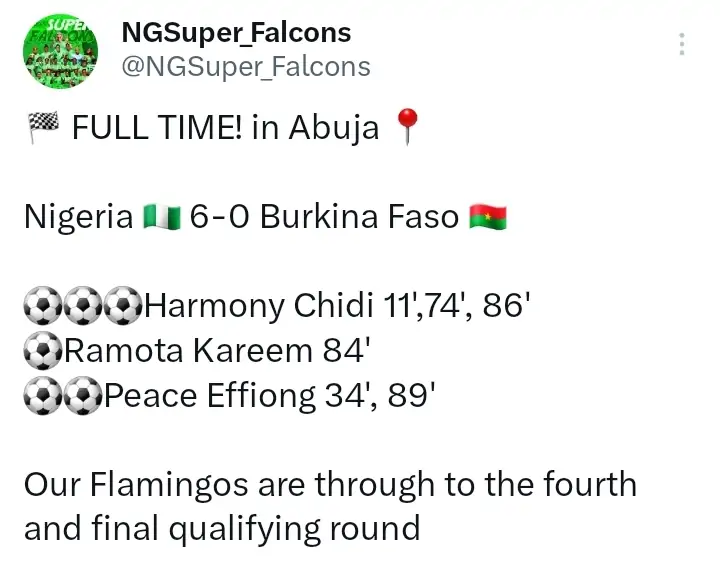Open the @NGSuper_Falcons handle link
Image resolution: width=720 pixels, height=565 pixels.
point(245,67)
